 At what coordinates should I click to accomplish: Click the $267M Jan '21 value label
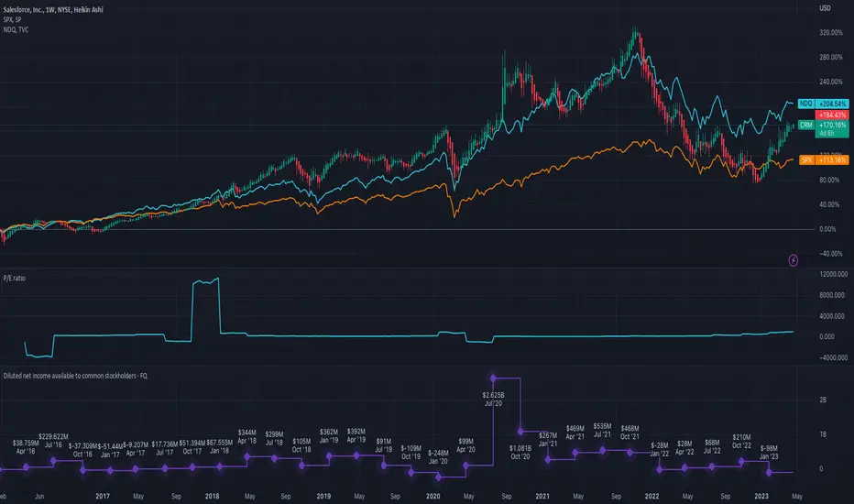coord(548,440)
